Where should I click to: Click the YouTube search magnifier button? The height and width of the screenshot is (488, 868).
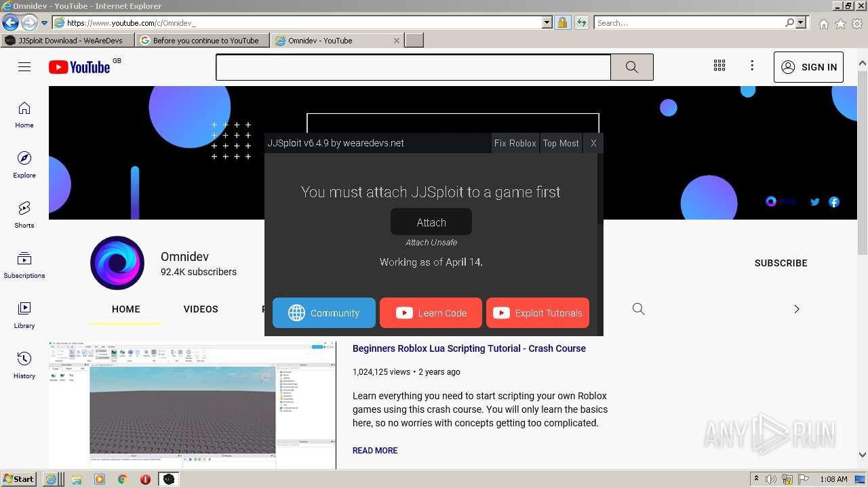coord(632,67)
